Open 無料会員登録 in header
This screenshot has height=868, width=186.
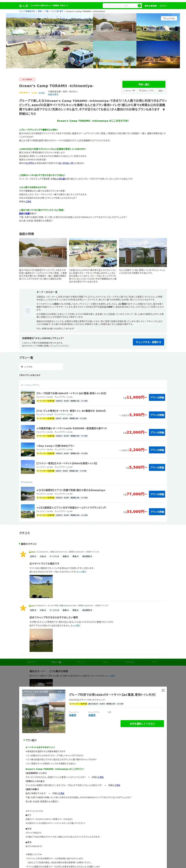(151, 6)
